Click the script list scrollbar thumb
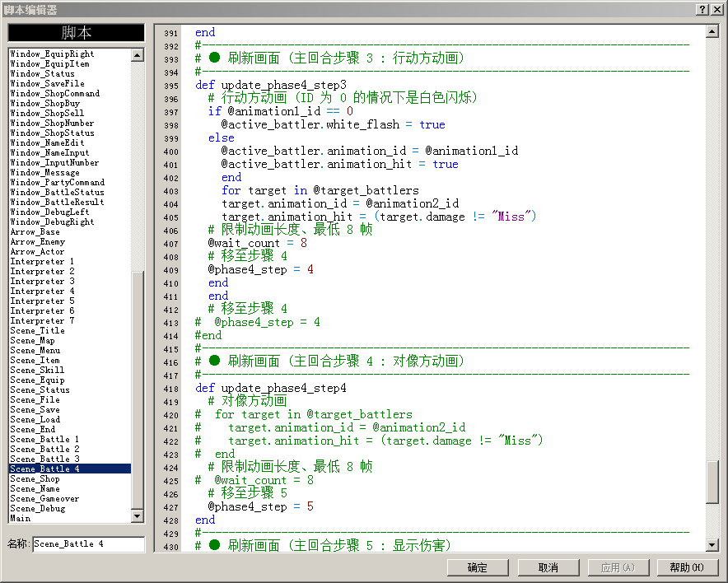 tap(137, 390)
